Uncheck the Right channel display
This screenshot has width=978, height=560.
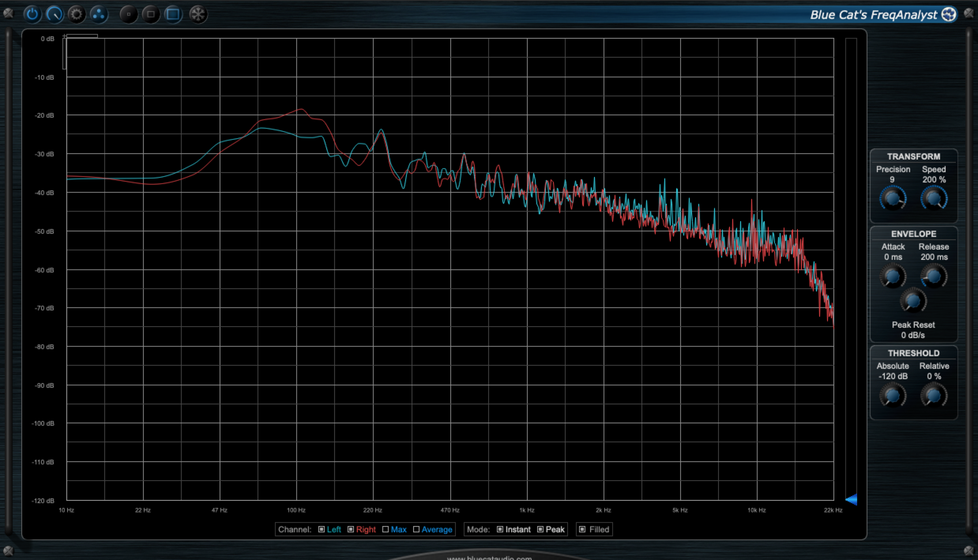(x=351, y=529)
